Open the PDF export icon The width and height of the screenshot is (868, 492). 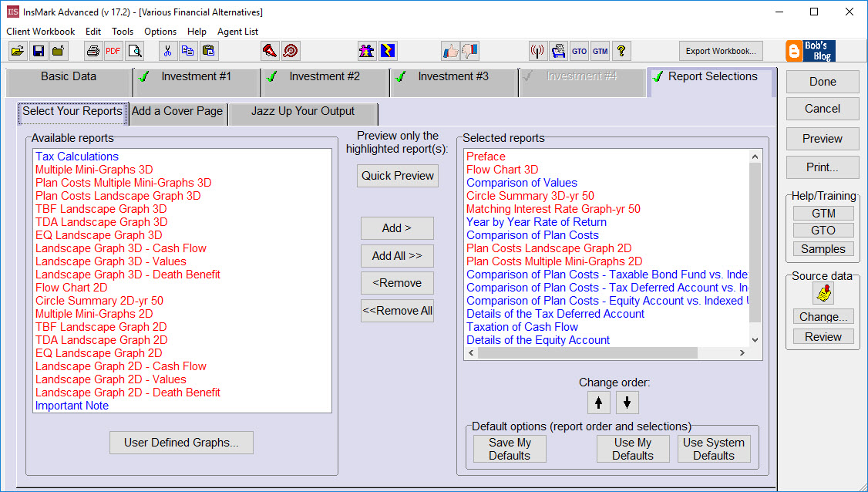113,51
